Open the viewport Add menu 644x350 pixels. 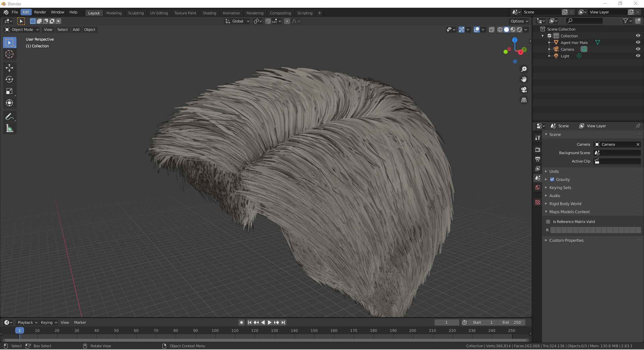click(x=76, y=30)
